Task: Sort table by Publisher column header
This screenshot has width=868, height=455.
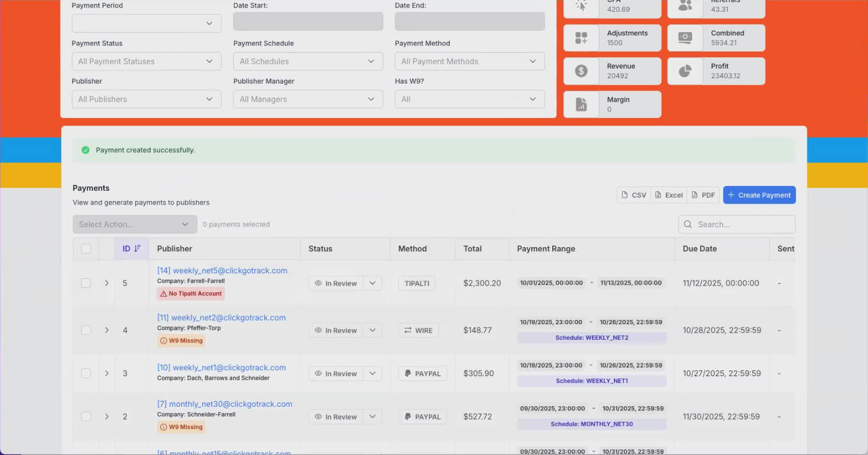Action: point(175,249)
